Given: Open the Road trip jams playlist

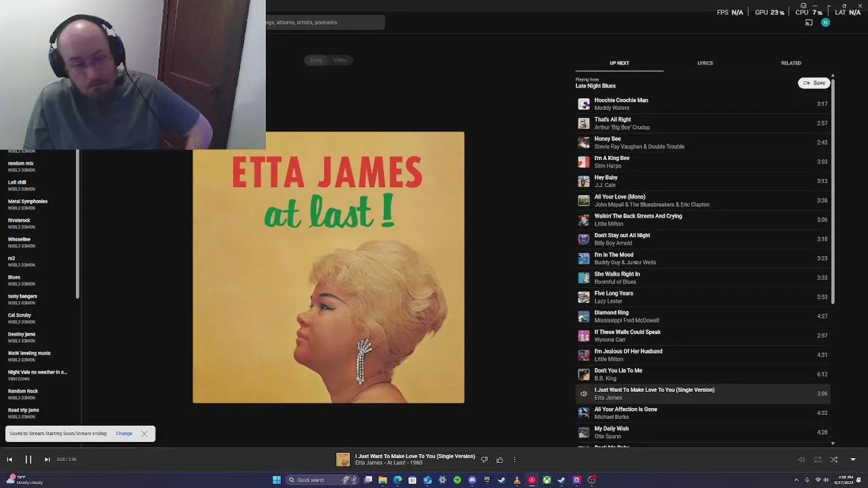Looking at the screenshot, I should (24, 410).
